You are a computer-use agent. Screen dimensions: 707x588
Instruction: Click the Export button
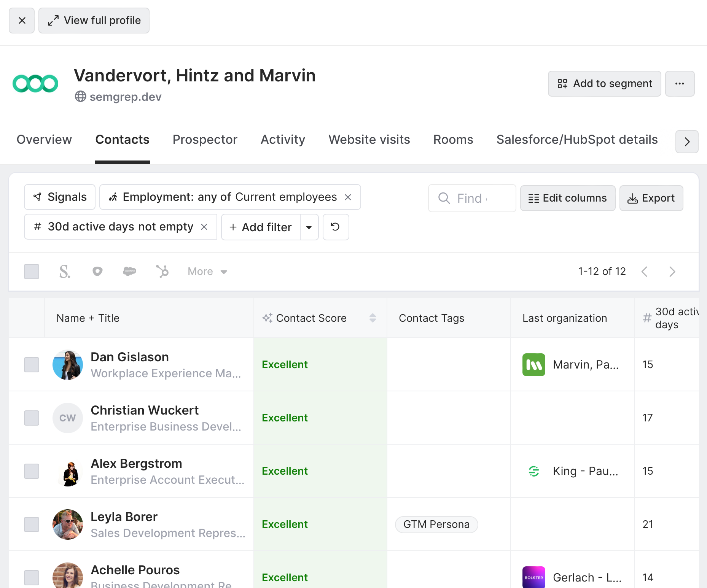[651, 198]
